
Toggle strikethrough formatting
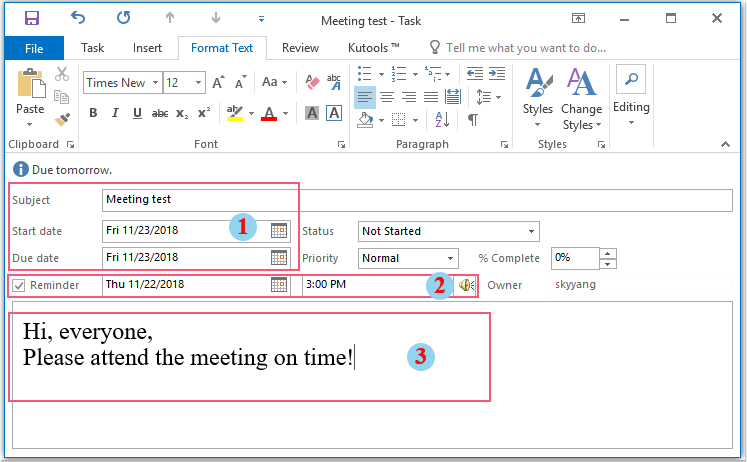[159, 113]
